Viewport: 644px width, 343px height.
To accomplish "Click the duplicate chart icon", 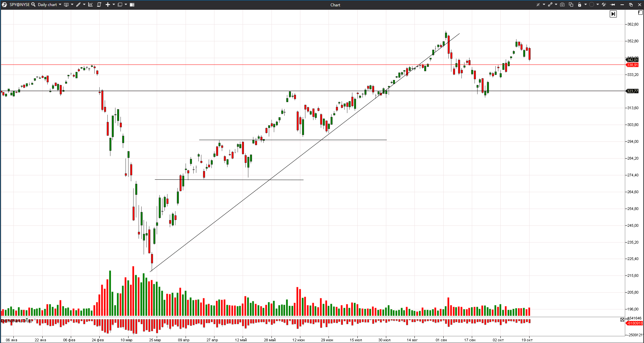I will click(x=571, y=4).
